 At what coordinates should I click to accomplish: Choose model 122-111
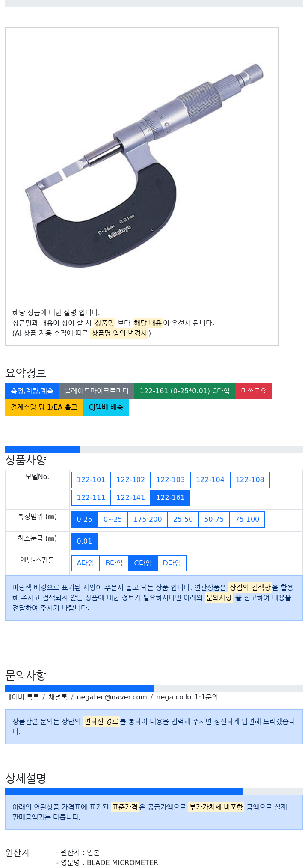click(x=91, y=498)
